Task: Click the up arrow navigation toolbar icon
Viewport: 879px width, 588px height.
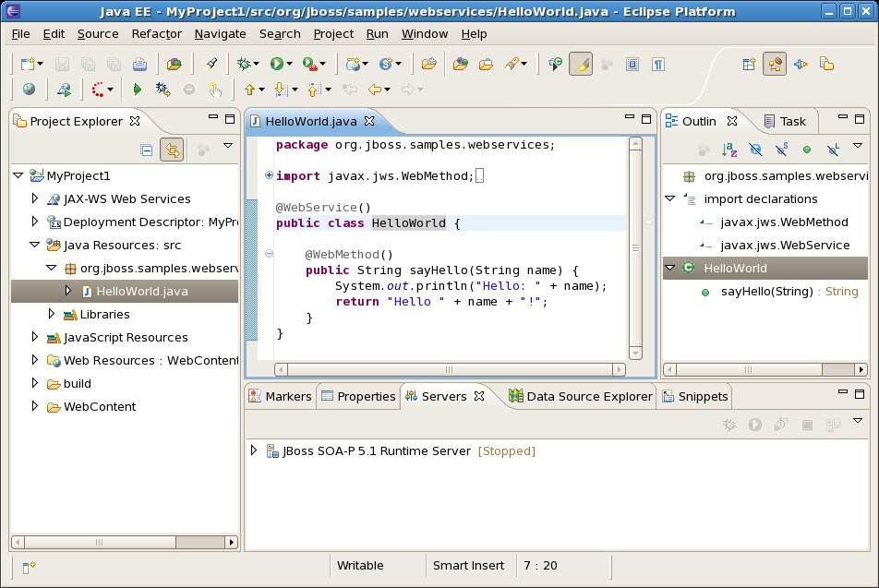Action: (249, 90)
